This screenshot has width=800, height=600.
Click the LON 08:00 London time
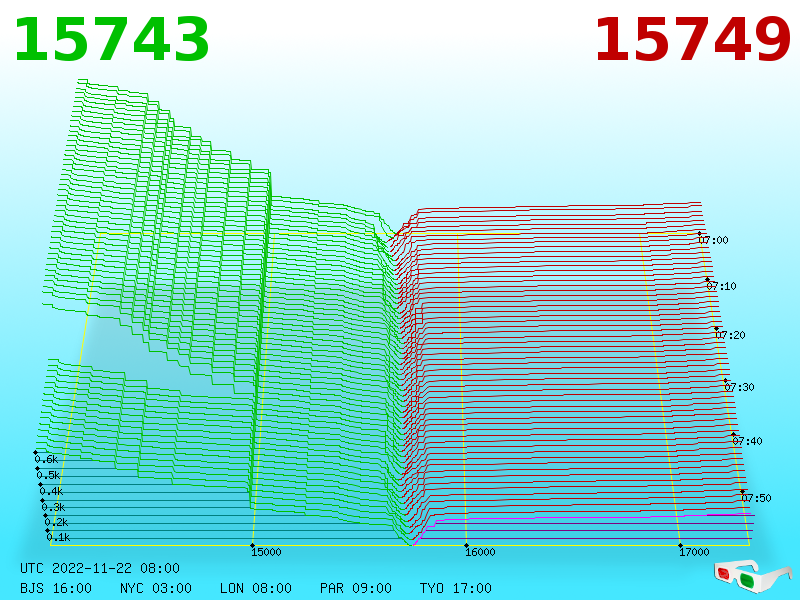coord(256,588)
